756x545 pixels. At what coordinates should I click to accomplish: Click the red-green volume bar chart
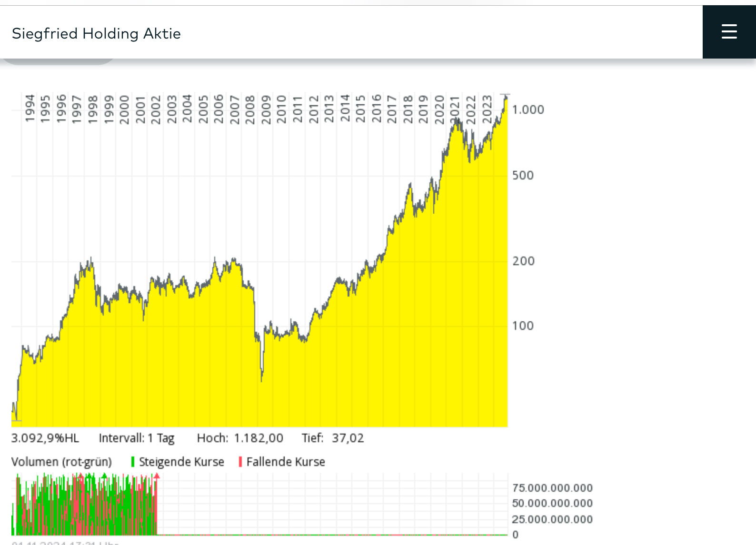click(260, 505)
